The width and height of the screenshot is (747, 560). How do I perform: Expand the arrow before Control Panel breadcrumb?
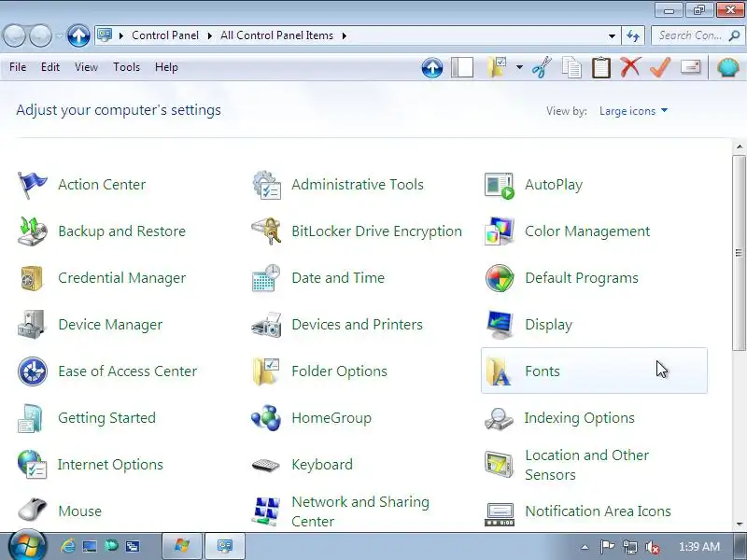121,35
